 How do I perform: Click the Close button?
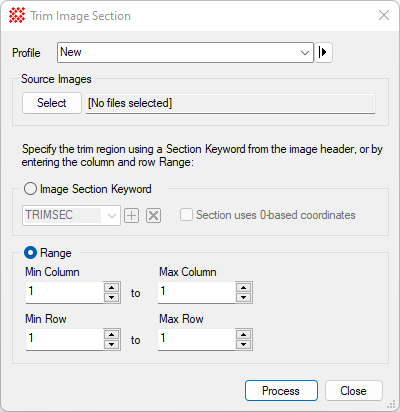(354, 391)
